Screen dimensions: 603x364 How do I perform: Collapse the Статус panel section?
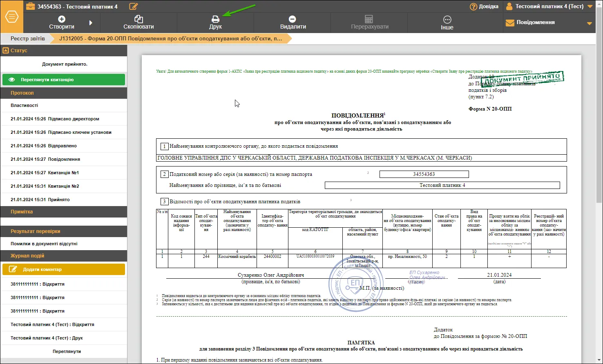(x=6, y=51)
